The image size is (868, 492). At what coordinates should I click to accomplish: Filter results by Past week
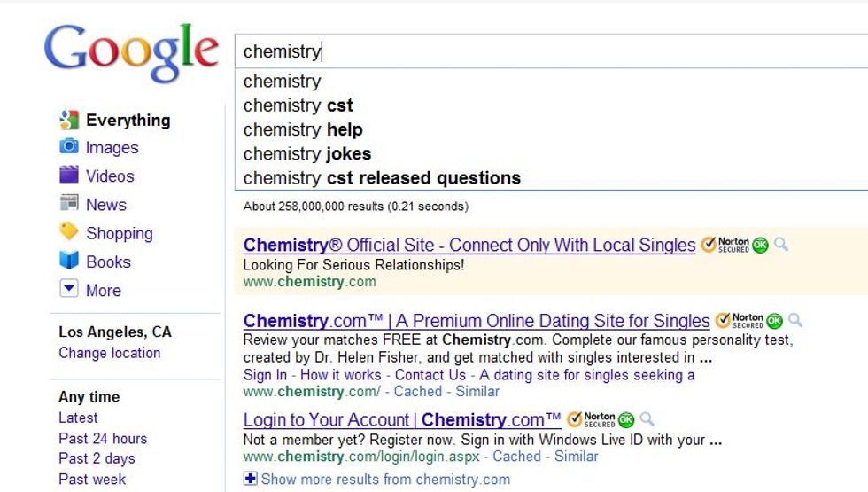[92, 480]
